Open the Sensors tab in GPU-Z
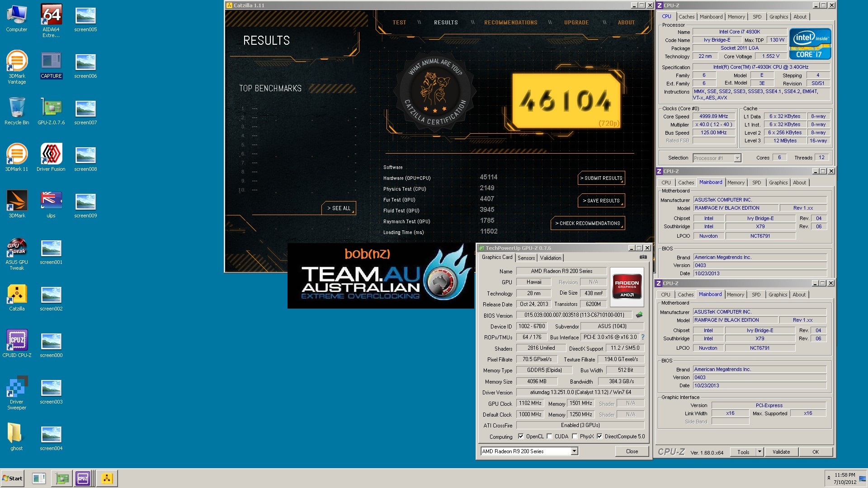The height and width of the screenshot is (488, 868). tap(526, 258)
